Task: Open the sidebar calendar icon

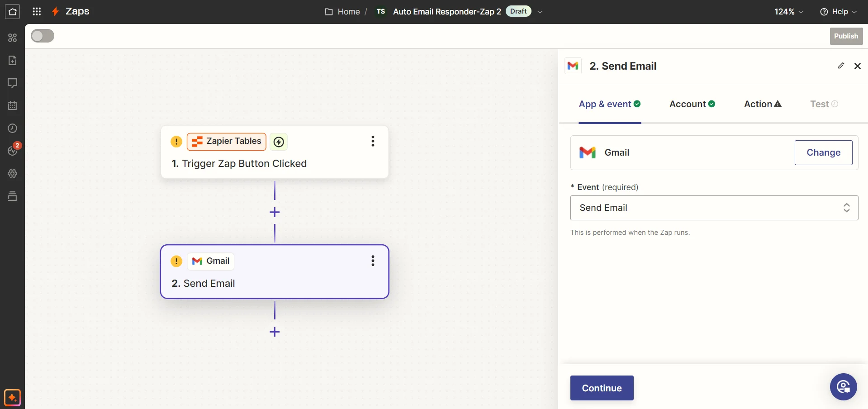Action: click(12, 106)
